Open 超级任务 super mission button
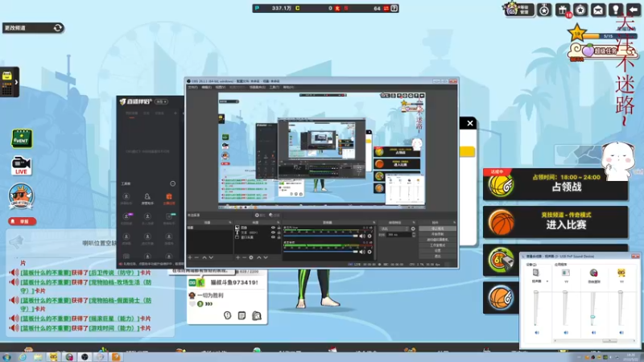 (601, 51)
